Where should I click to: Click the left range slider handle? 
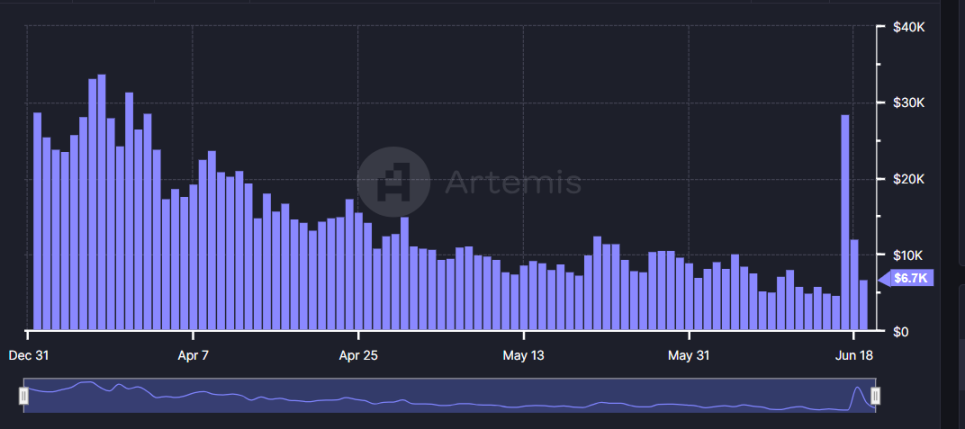click(x=24, y=397)
